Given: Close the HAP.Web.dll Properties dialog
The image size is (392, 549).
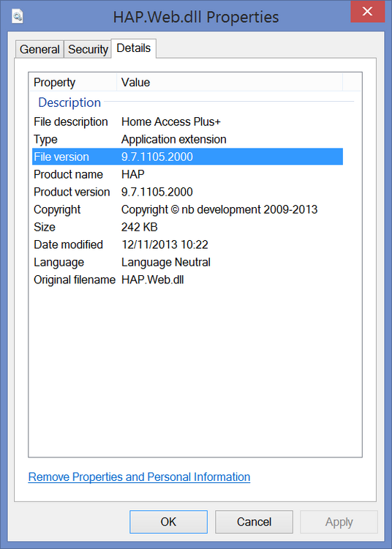Looking at the screenshot, I should click(368, 12).
